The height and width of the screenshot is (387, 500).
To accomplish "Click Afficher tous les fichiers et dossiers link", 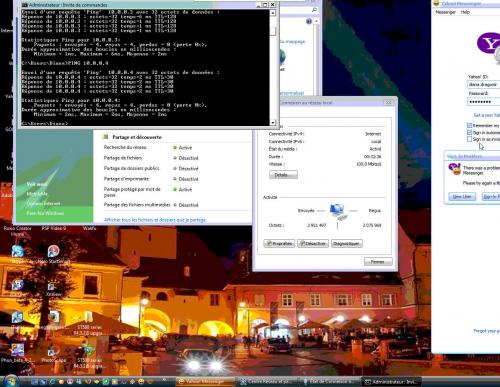I will click(155, 220).
